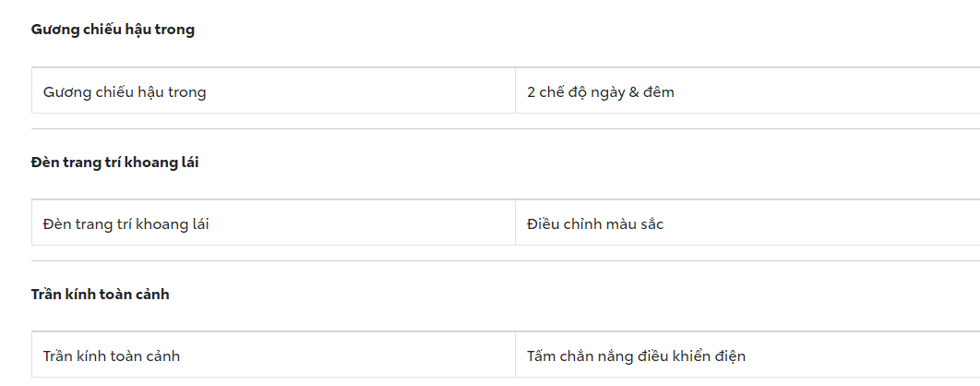Select the "Đèn trang trí khoang lái" table row label
980x386 pixels.
(x=125, y=224)
